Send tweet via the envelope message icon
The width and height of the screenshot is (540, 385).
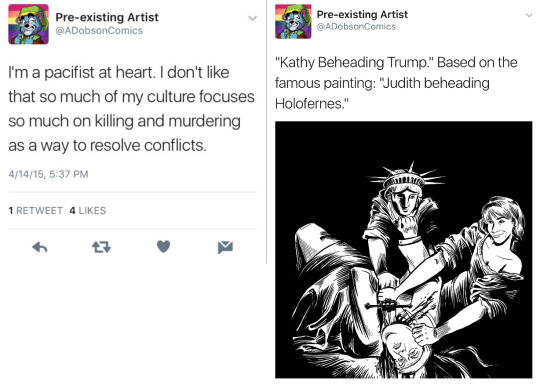225,247
